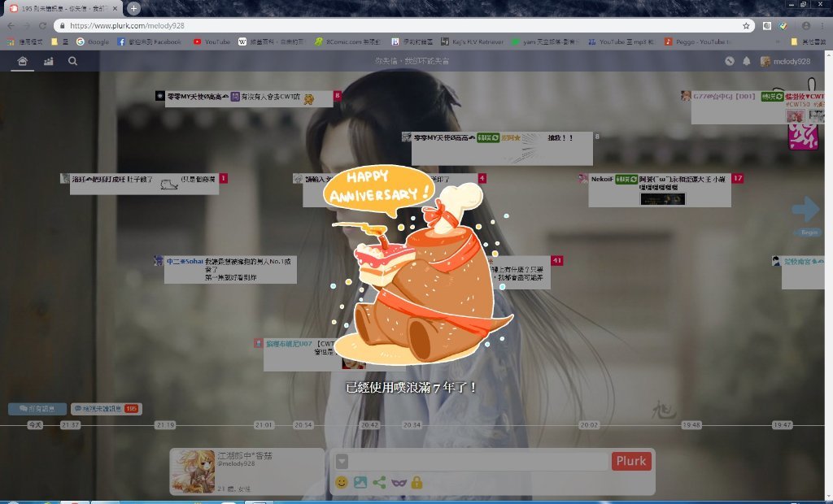The height and width of the screenshot is (504, 833).
Task: Toggle the privacy lock icon
Action: (x=417, y=482)
